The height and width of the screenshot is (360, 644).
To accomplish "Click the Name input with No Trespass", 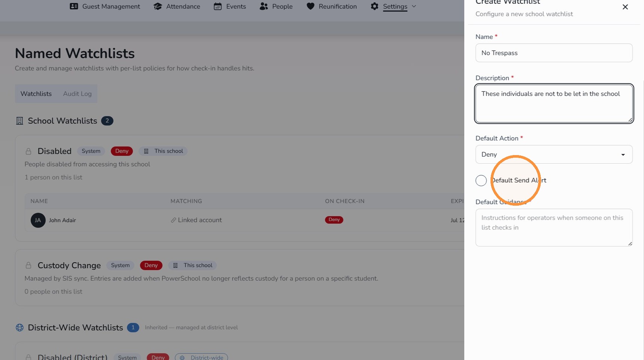I will (554, 53).
